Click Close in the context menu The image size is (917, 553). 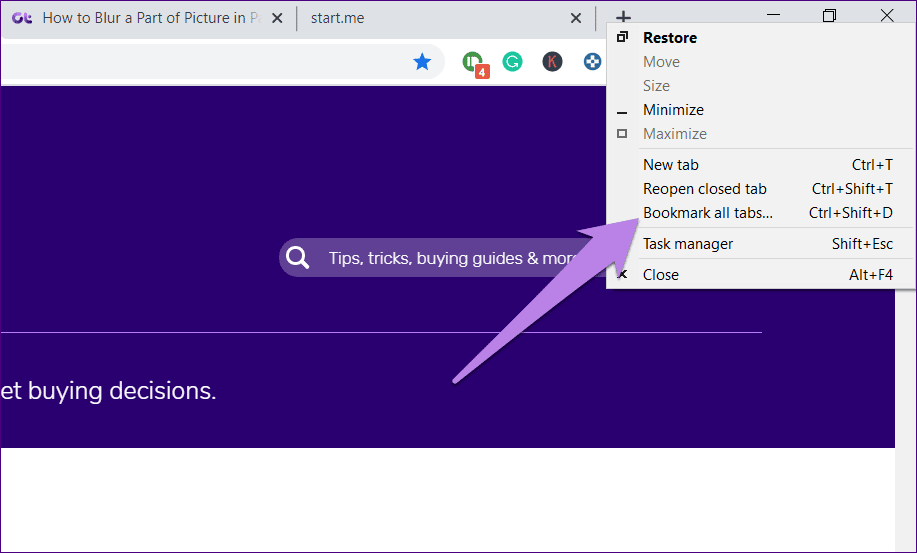661,275
